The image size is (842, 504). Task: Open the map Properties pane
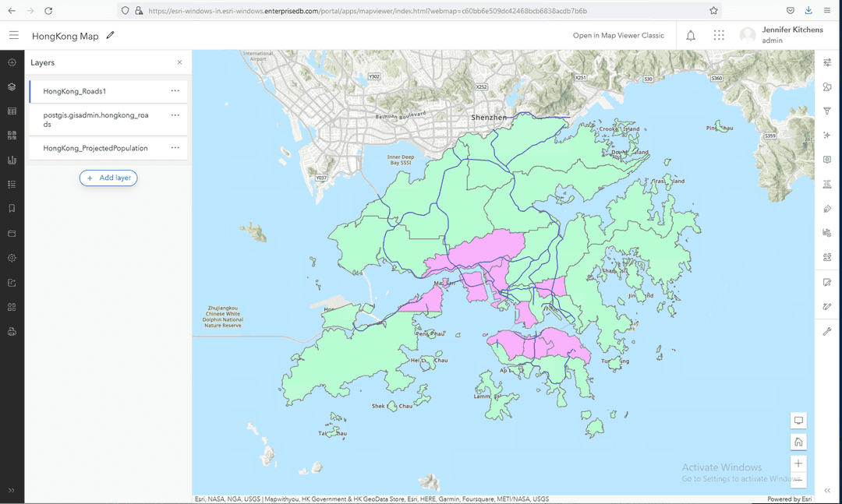(x=826, y=63)
